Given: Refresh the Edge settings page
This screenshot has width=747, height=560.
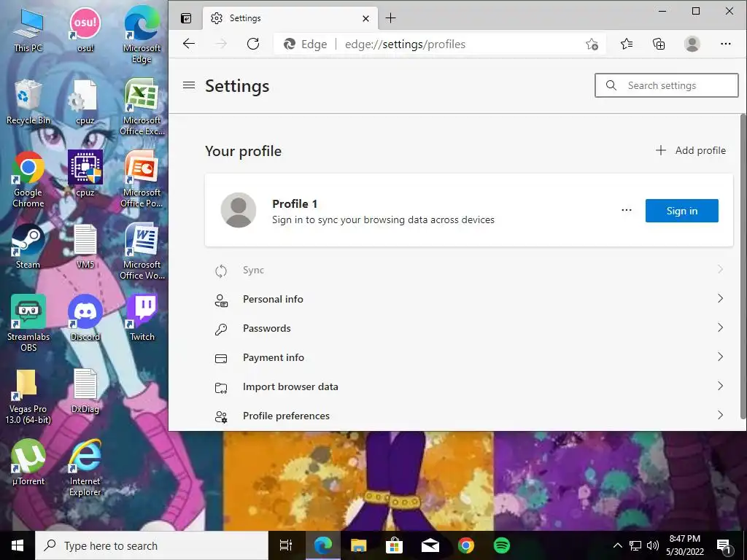Looking at the screenshot, I should (x=253, y=44).
